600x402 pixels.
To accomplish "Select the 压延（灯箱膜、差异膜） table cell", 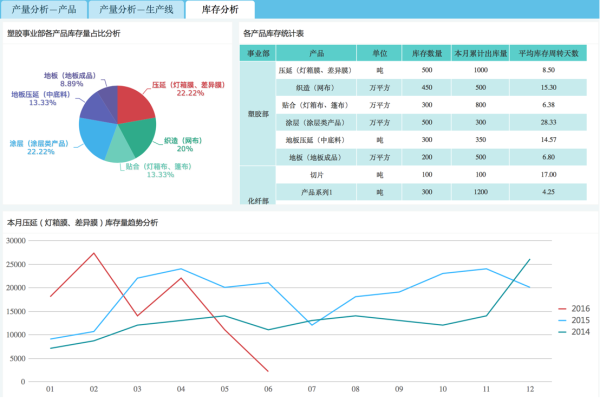I will [316, 70].
